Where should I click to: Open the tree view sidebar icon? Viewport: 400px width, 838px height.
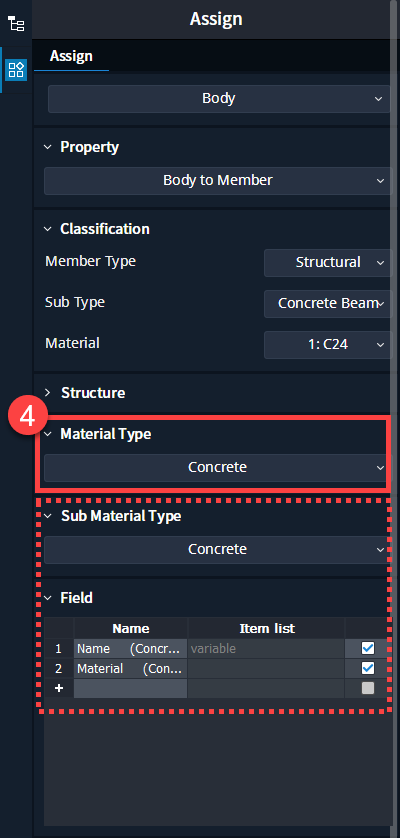coord(17,24)
